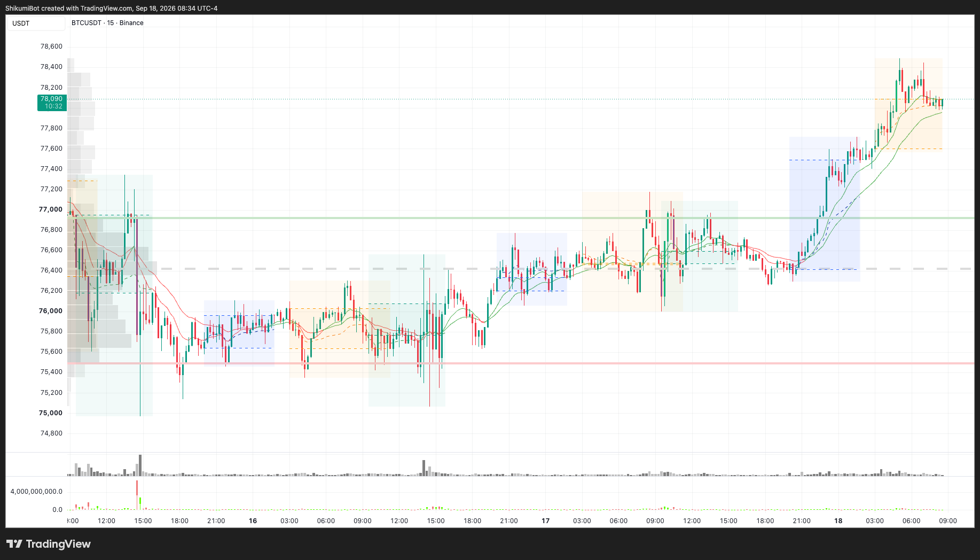Pick the 76,400 price level label
Screen dimensions: 980x560
(x=51, y=270)
